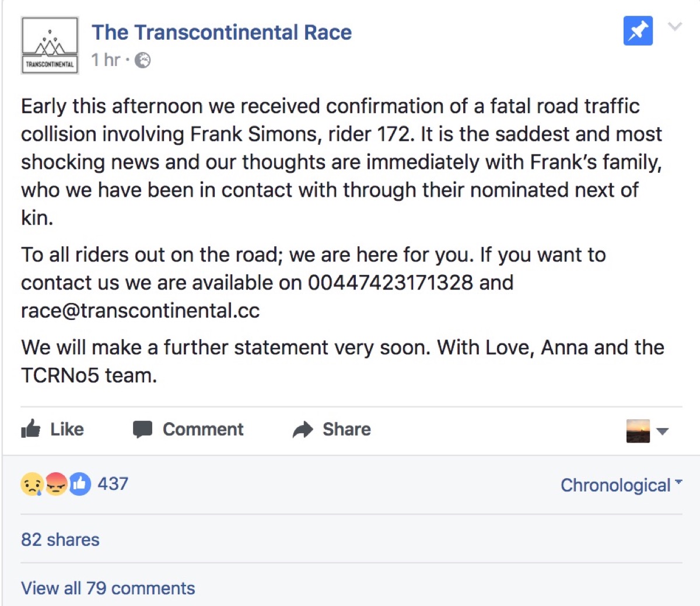Click the Comment speech bubble icon
Screen dimensions: 700x606
142,429
